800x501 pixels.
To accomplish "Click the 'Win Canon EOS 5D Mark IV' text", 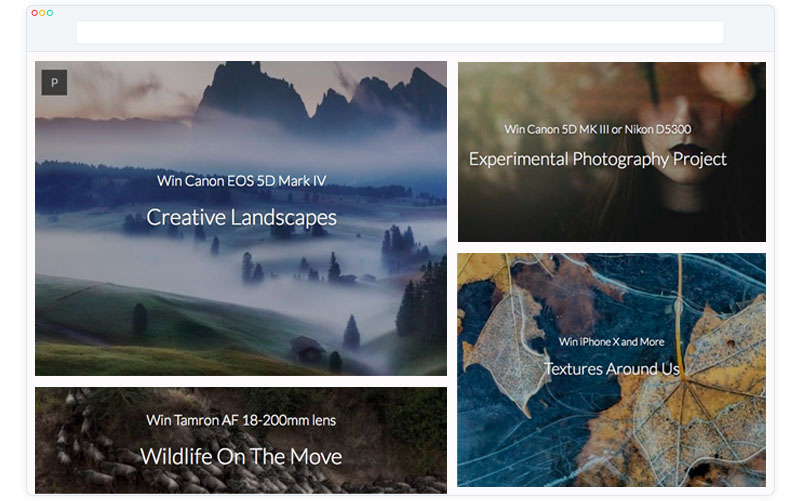I will pyautogui.click(x=241, y=181).
